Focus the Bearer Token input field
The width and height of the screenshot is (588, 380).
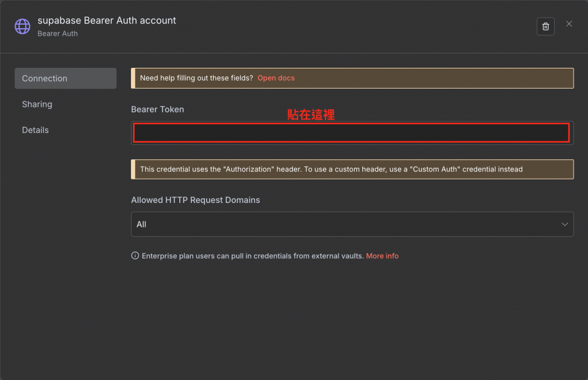click(x=352, y=133)
